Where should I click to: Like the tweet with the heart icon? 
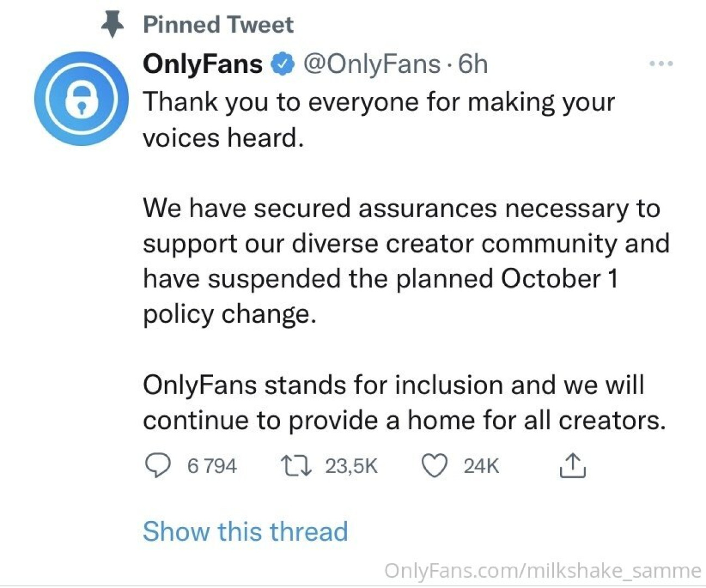pos(435,466)
